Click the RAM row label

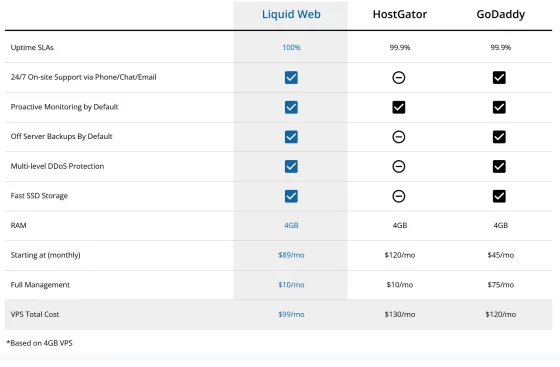click(19, 225)
